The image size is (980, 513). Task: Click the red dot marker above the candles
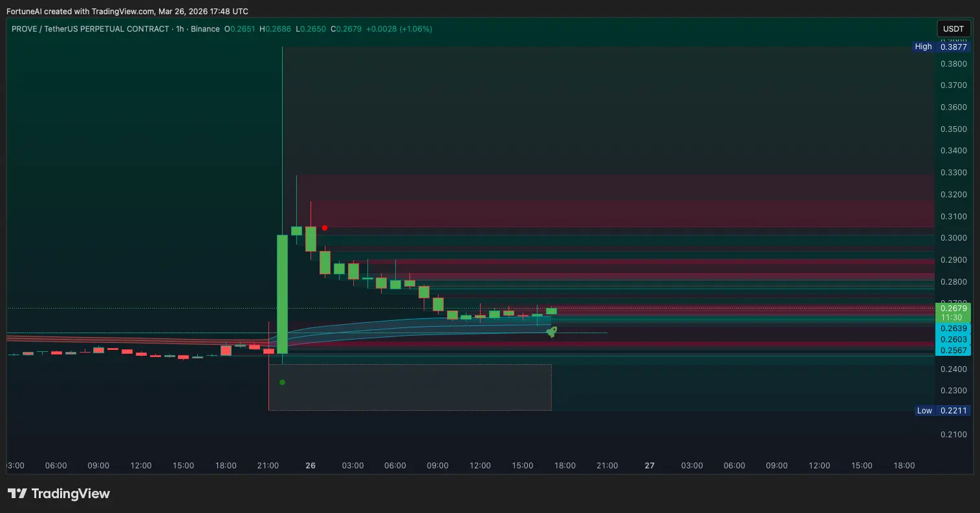tap(325, 228)
